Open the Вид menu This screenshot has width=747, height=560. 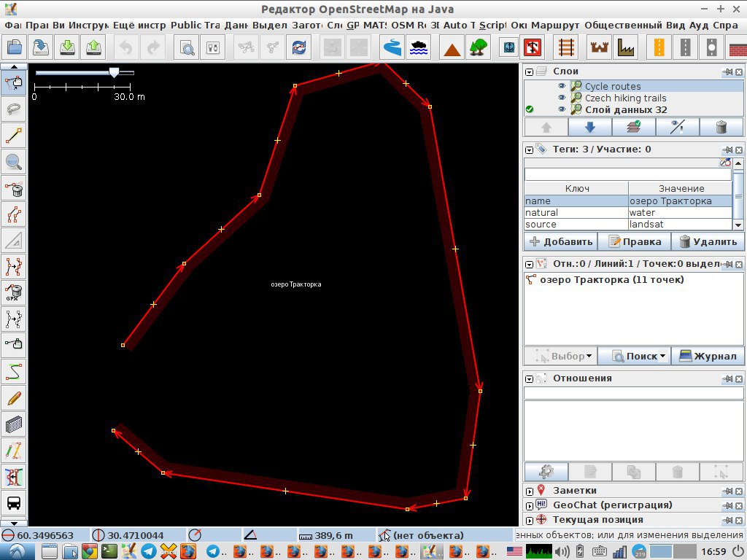[675, 26]
